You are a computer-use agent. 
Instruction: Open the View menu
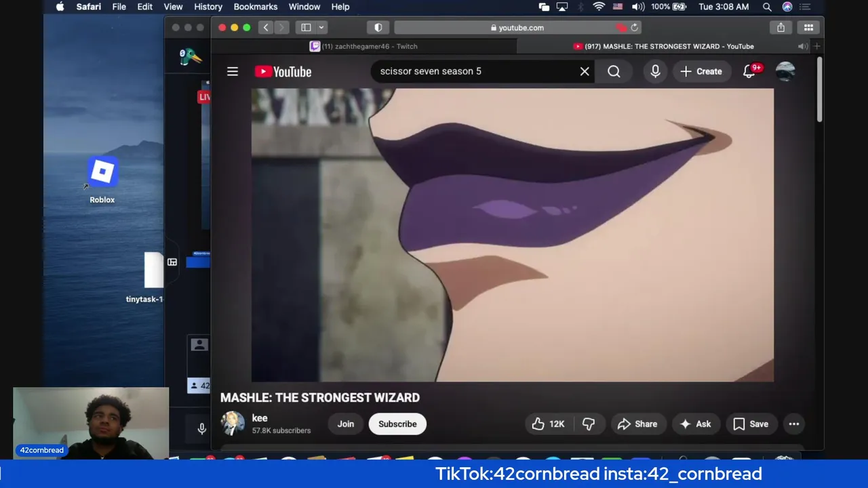point(174,7)
